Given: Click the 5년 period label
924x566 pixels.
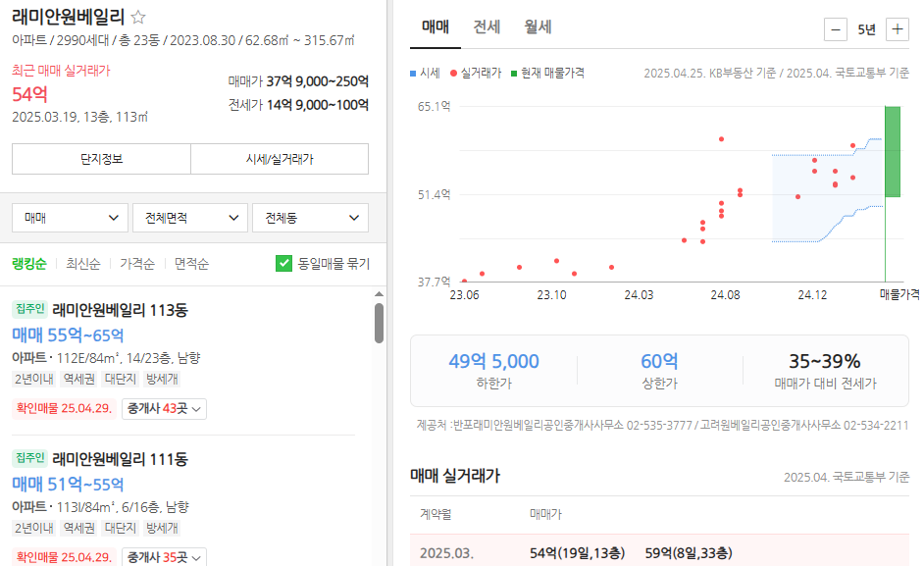Looking at the screenshot, I should point(866,29).
